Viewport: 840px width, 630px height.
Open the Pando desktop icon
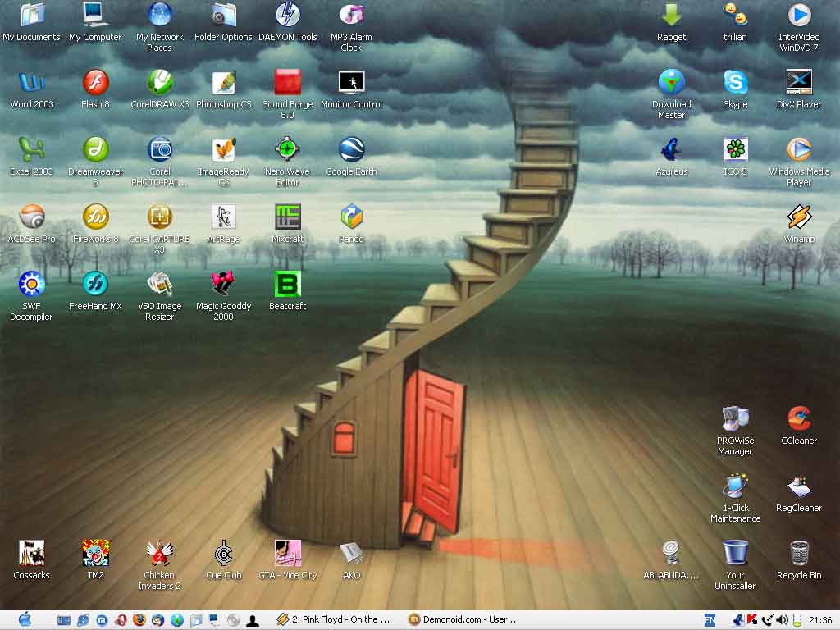351,217
